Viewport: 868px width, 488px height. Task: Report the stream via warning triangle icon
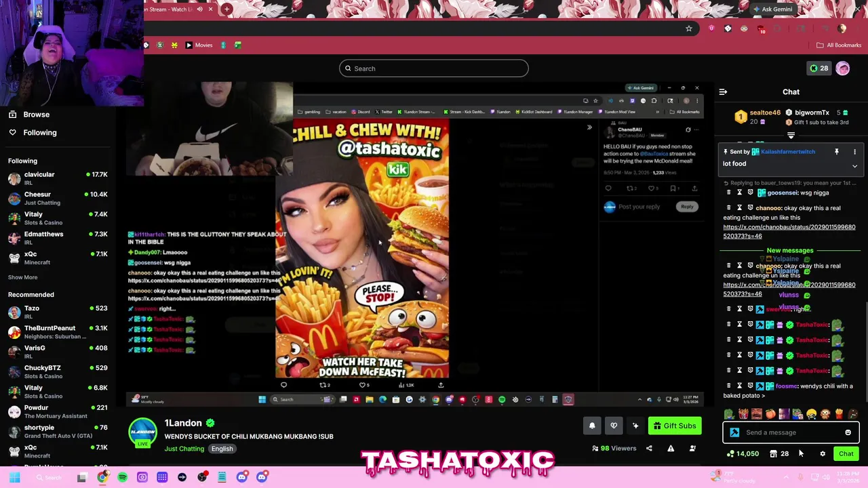(671, 448)
